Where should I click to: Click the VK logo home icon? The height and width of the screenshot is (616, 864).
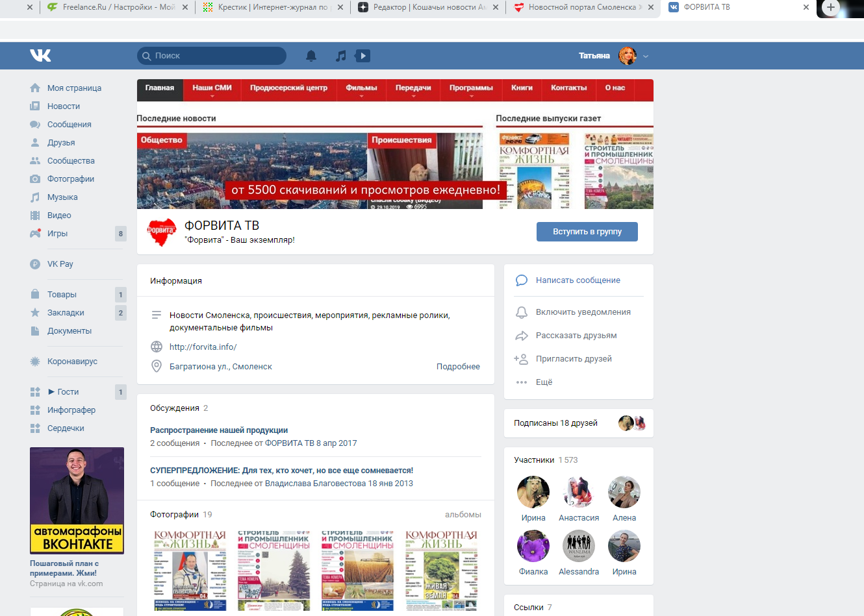(40, 56)
